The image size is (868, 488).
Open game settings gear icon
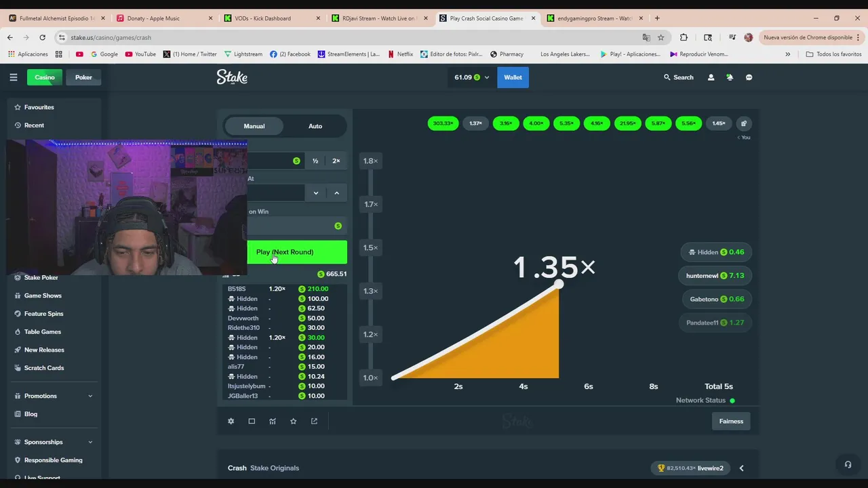[x=231, y=421]
